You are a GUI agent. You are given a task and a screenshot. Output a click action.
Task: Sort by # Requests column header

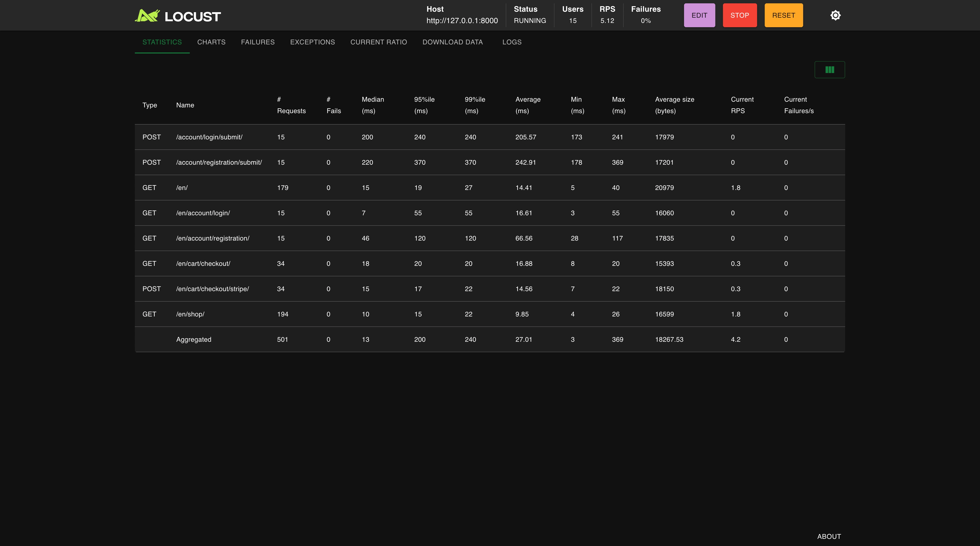point(291,105)
